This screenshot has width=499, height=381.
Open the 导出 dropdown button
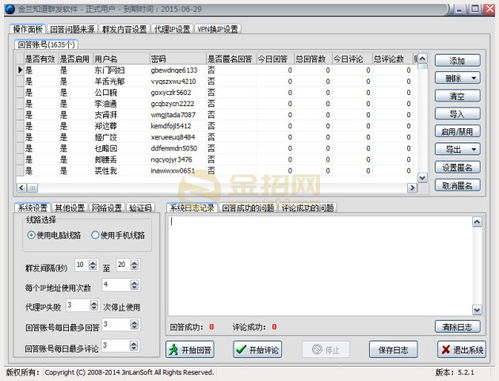point(457,149)
